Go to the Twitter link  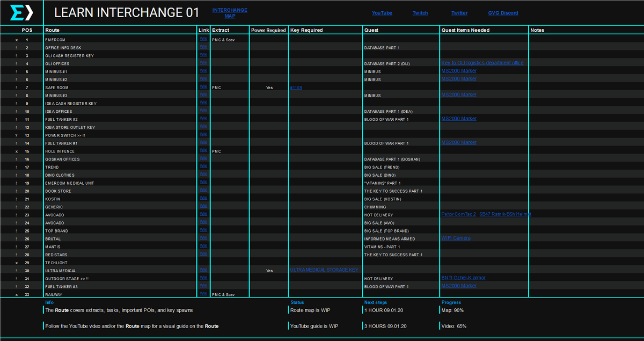pyautogui.click(x=459, y=13)
